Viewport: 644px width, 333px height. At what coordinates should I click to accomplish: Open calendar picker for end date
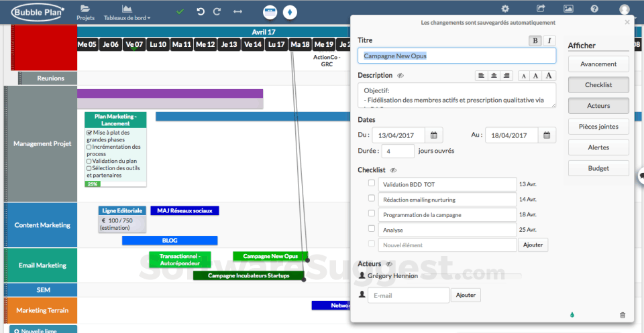(x=547, y=135)
